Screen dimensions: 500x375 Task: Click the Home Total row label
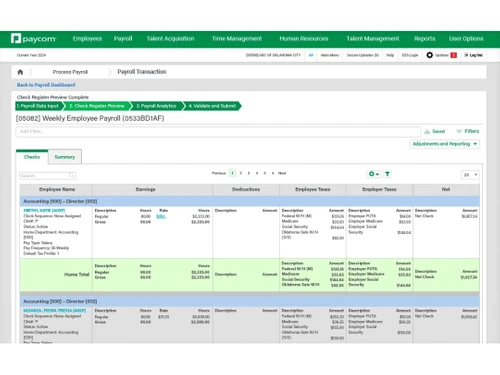click(77, 275)
